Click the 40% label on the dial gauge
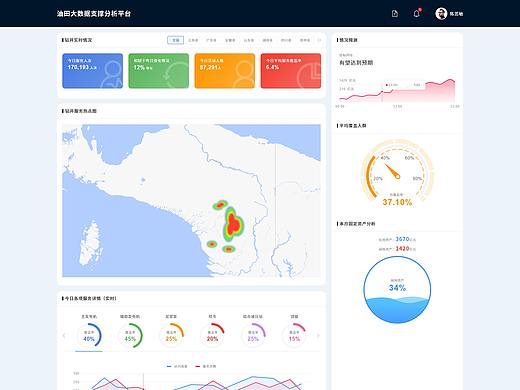Screen dimensions: 520x390 (x=385, y=158)
